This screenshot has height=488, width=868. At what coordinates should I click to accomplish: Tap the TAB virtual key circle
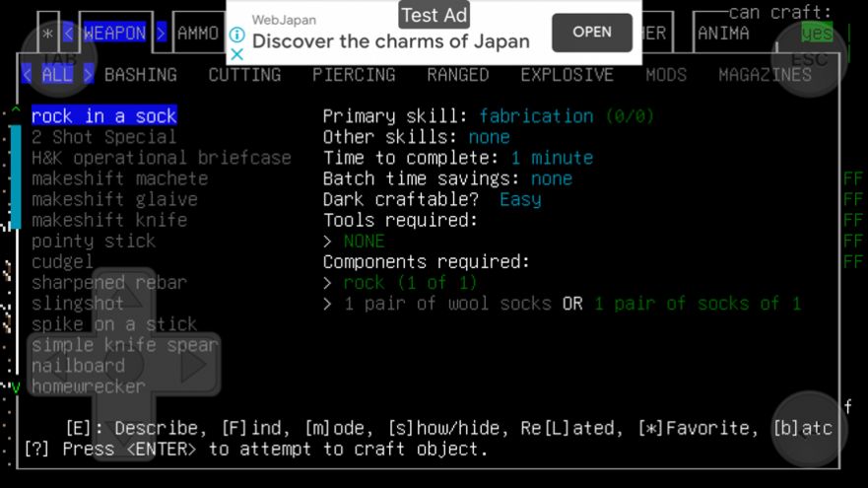point(59,58)
